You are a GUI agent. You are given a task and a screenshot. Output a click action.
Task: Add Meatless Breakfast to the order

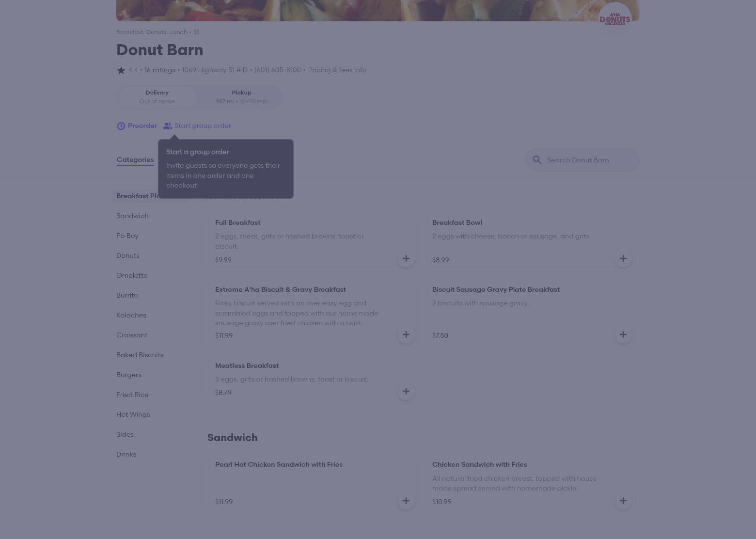click(x=406, y=391)
